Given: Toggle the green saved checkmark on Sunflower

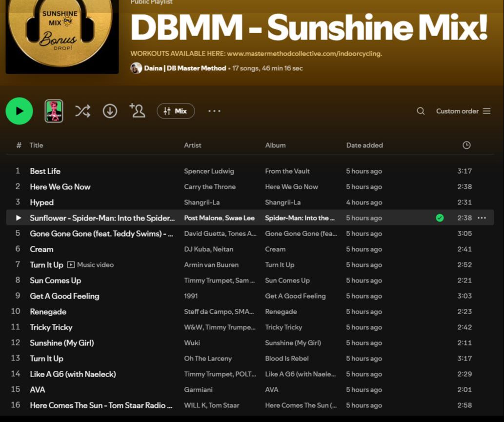Looking at the screenshot, I should click(x=440, y=218).
